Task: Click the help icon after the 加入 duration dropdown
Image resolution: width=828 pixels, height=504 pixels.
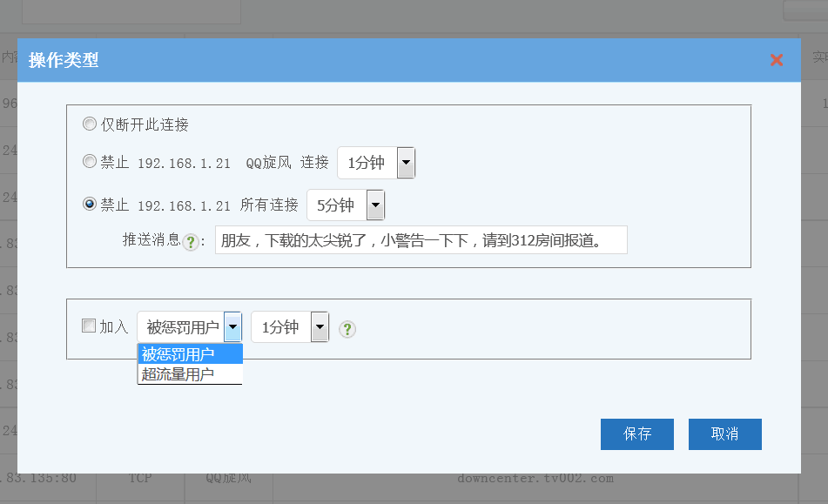Action: 347,329
